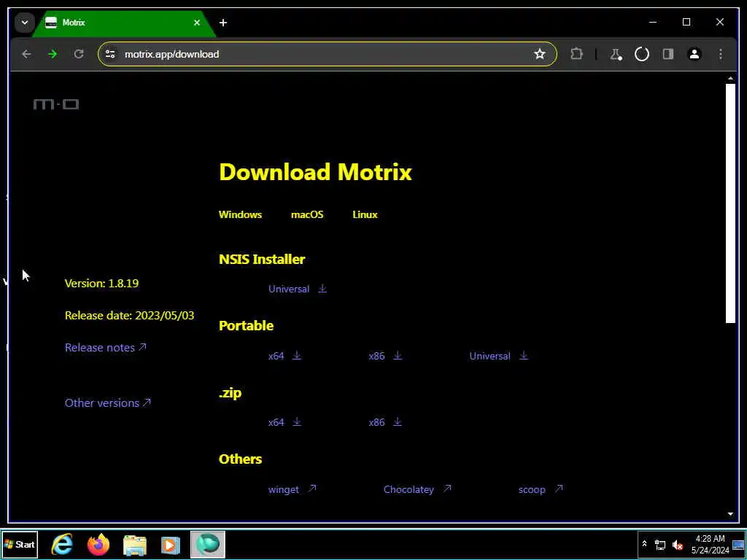747x560 pixels.
Task: Open File Explorer folder on taskbar
Action: [x=135, y=544]
